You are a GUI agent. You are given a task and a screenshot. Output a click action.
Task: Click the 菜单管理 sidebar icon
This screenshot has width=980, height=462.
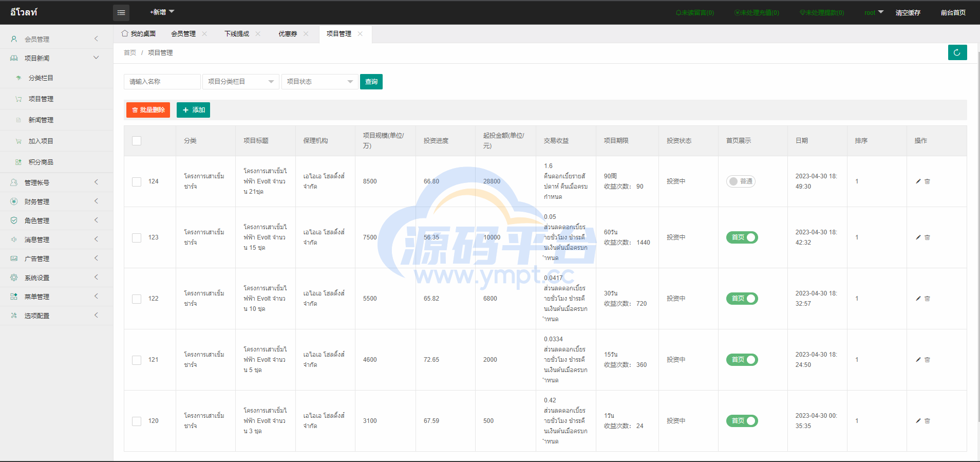(14, 297)
